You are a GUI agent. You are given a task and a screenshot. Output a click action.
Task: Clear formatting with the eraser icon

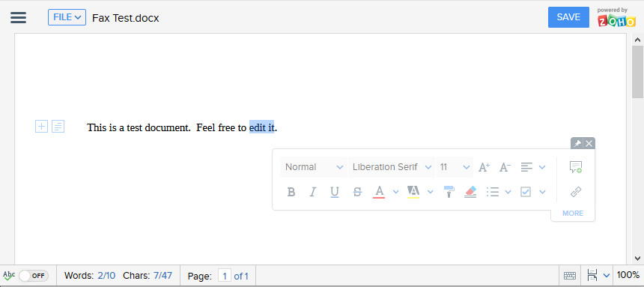(470, 192)
